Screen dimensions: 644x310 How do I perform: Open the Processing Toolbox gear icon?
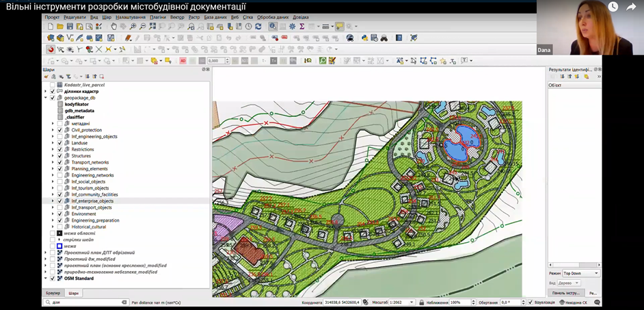click(293, 26)
